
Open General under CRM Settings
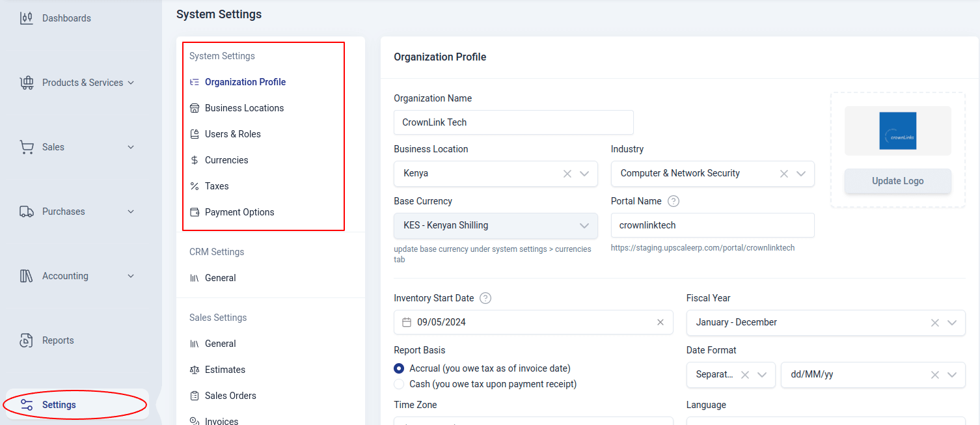[x=220, y=277]
